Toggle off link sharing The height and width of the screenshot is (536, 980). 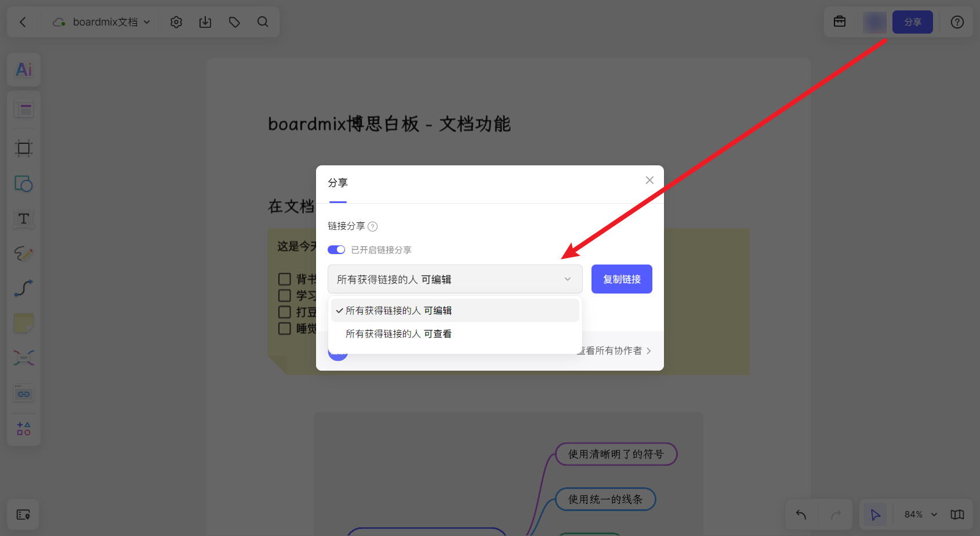pos(336,249)
